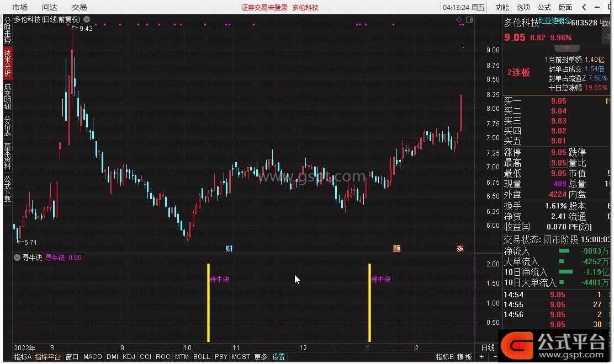Screen dimensions: 614x364
Task: Expand the 更多 indicators list
Action: click(x=261, y=357)
